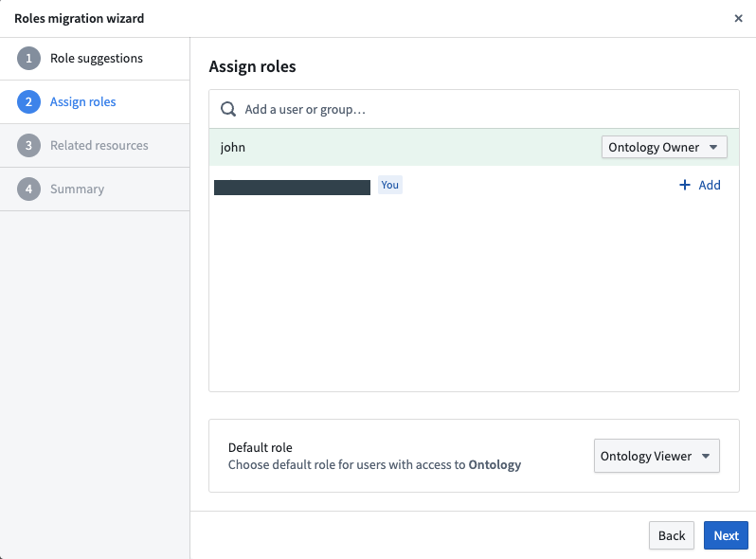Click the 'You' badge
The width and height of the screenshot is (756, 559).
click(x=390, y=185)
